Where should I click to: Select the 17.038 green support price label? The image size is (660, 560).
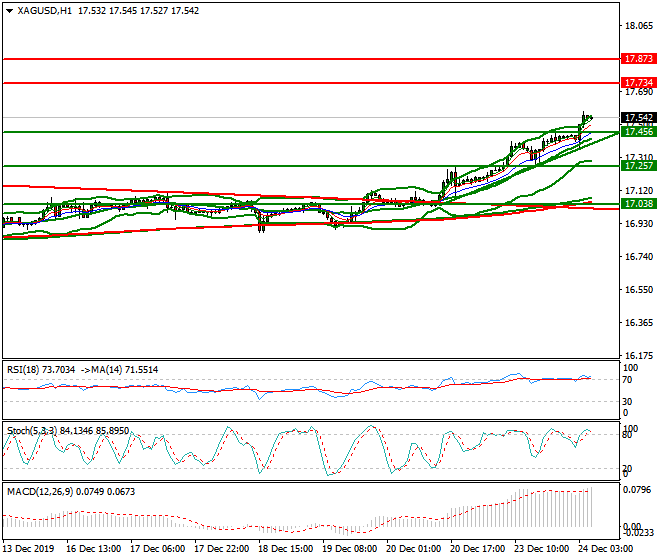[639, 204]
